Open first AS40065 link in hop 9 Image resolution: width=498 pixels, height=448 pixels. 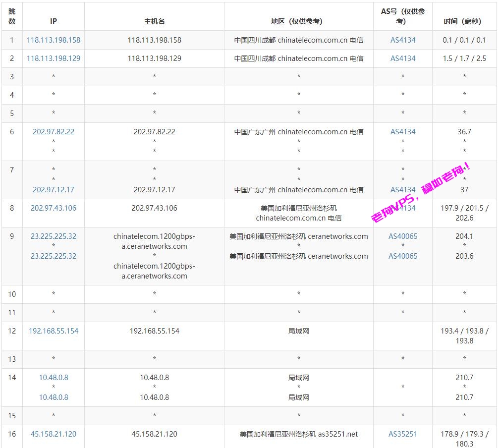[x=403, y=236]
